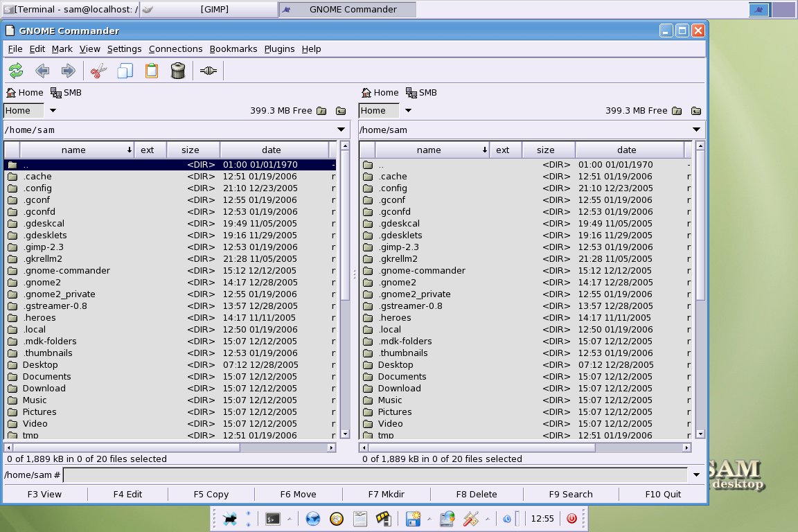Open the right panel Home device dropdown

click(x=408, y=110)
